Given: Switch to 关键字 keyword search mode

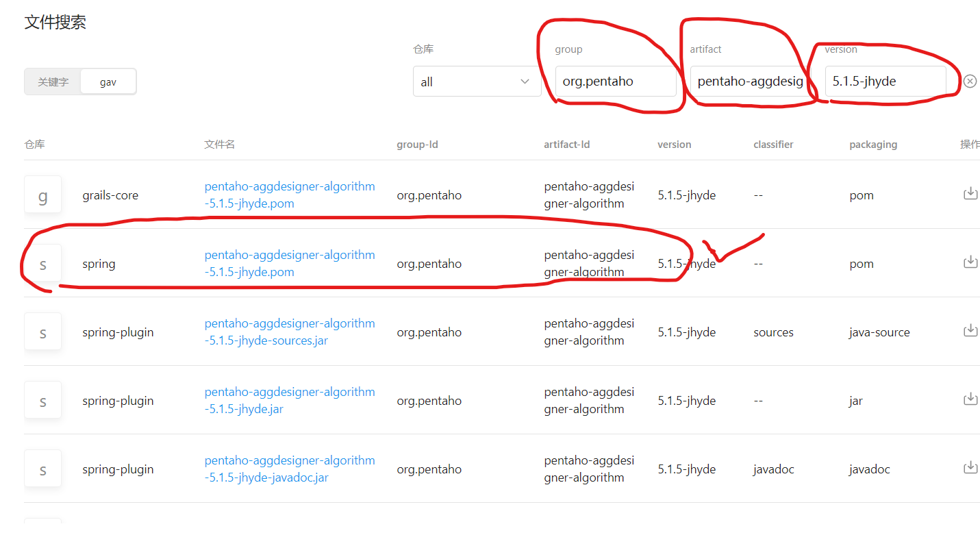Looking at the screenshot, I should click(53, 81).
